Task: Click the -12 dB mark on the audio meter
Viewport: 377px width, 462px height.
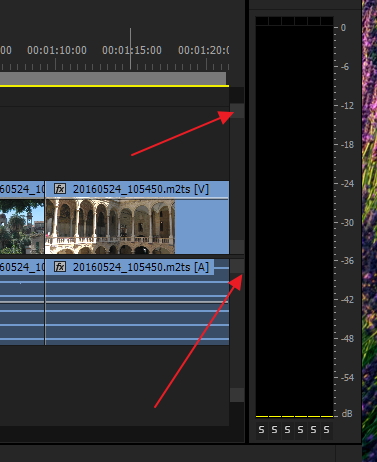Action: tap(347, 106)
